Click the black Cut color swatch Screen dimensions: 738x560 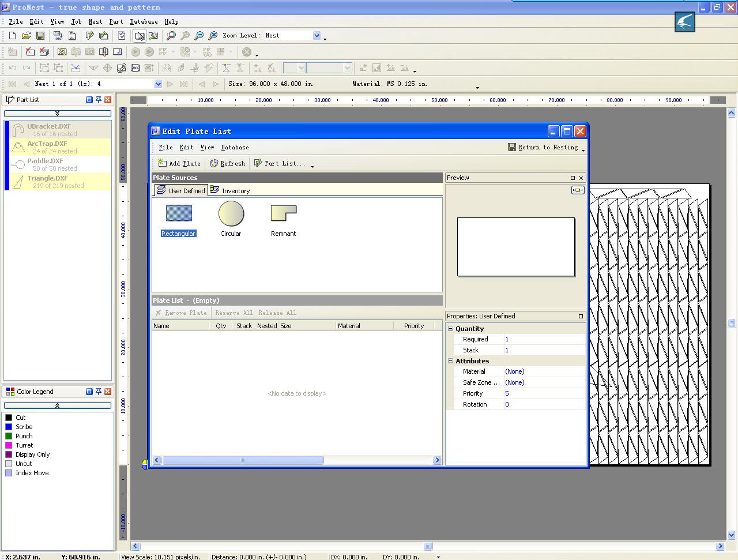pos(9,418)
